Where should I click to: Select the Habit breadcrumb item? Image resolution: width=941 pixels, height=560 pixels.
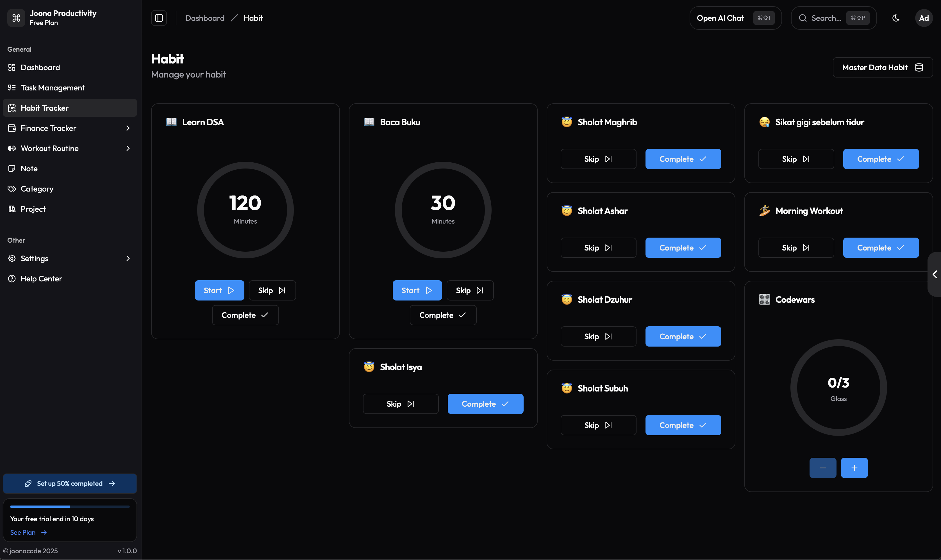253,18
